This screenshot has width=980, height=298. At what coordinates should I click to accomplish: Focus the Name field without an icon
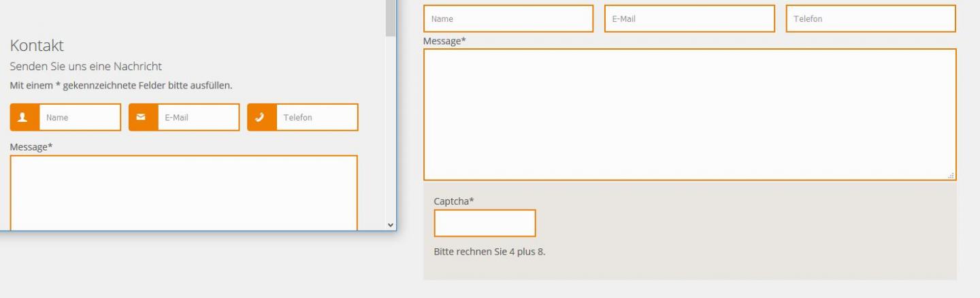[508, 19]
